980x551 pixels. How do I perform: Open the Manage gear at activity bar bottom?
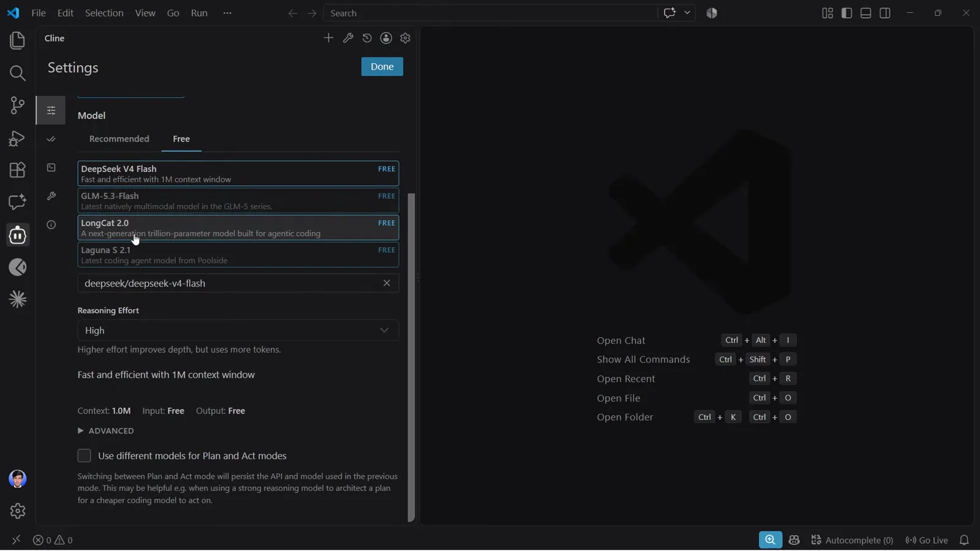point(17,511)
